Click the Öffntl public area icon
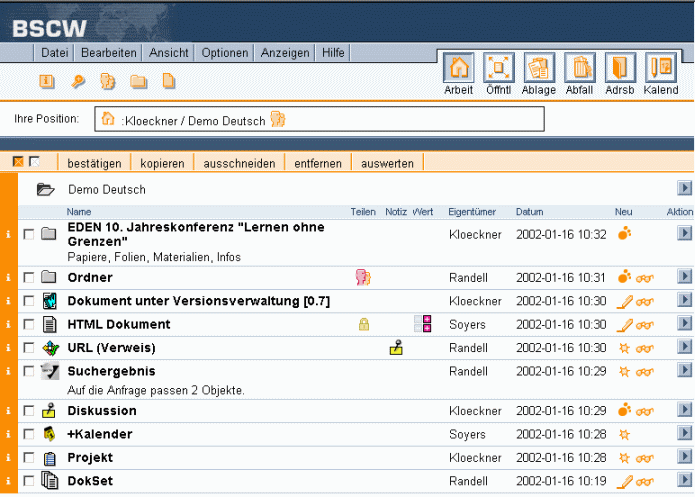 498,68
